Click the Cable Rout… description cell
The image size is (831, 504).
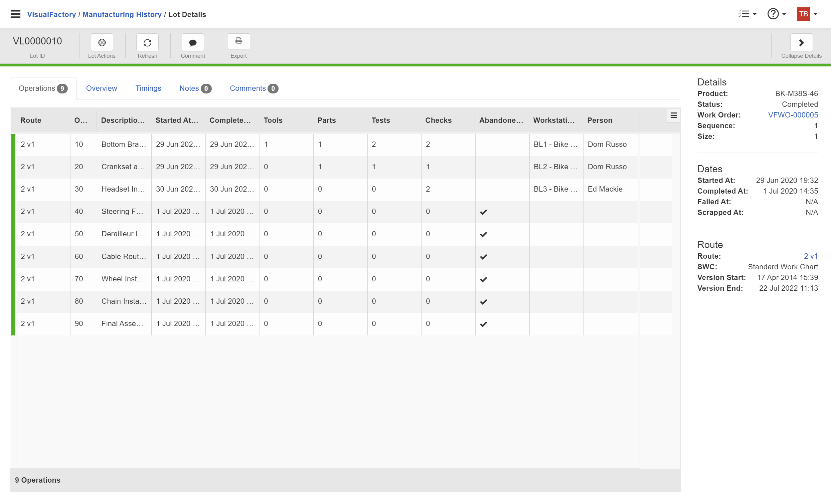(124, 257)
